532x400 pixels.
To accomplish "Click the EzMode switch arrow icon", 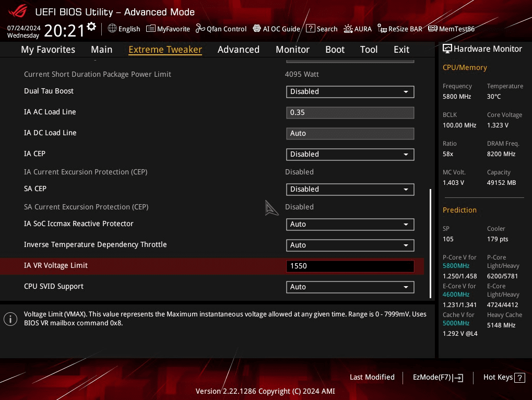I will coord(458,378).
